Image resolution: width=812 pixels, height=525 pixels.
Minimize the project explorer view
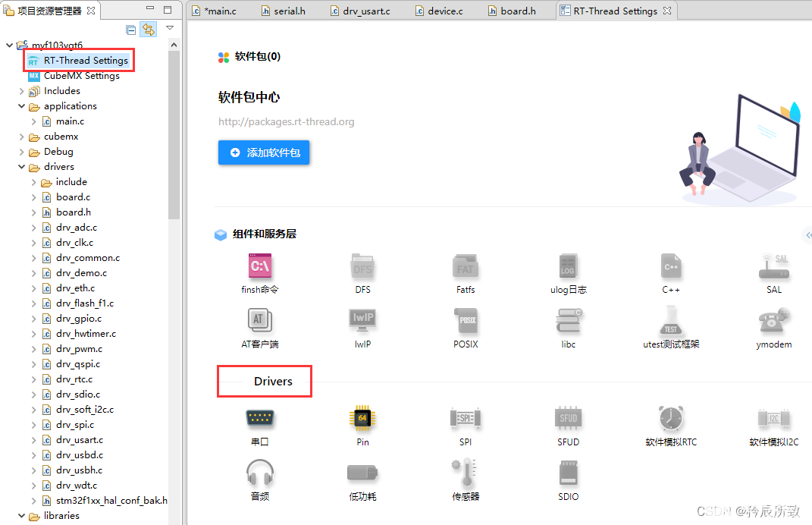point(150,8)
